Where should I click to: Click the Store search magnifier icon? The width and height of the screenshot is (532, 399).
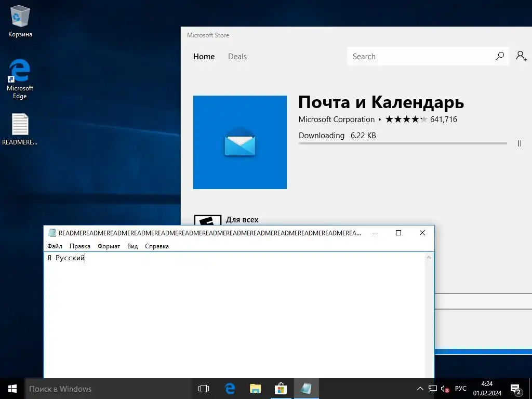tap(499, 56)
